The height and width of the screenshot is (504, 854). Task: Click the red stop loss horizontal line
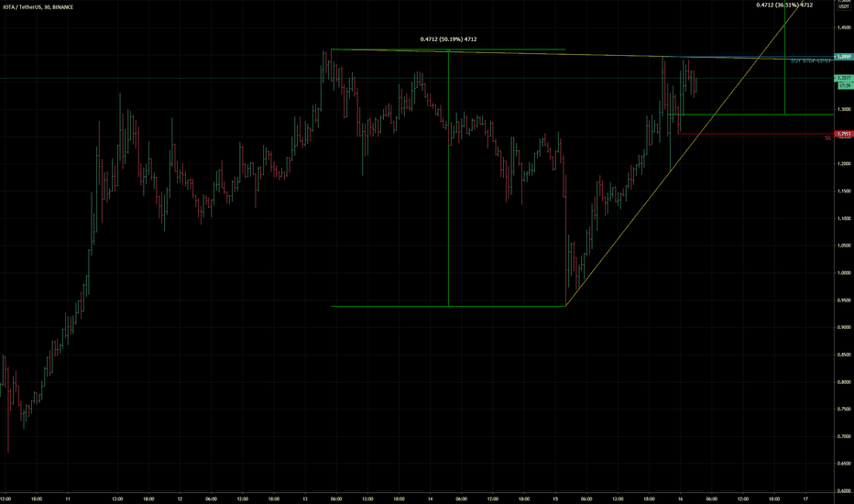[x=756, y=134]
